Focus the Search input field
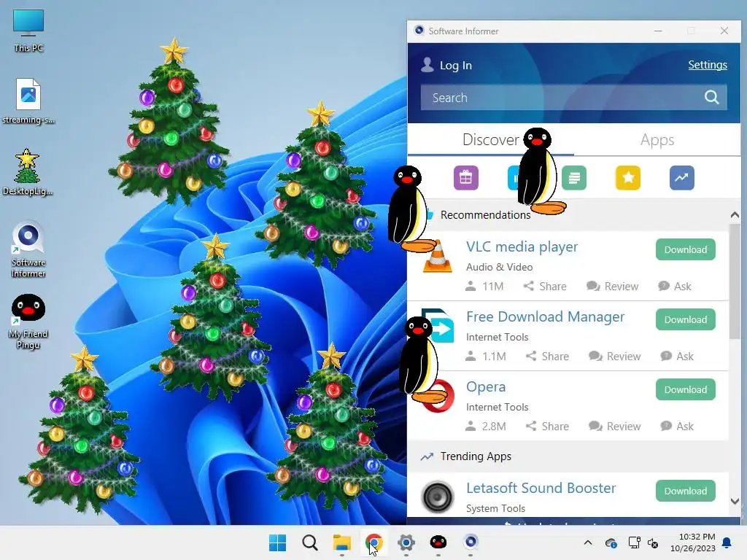The height and width of the screenshot is (560, 747). [x=573, y=98]
